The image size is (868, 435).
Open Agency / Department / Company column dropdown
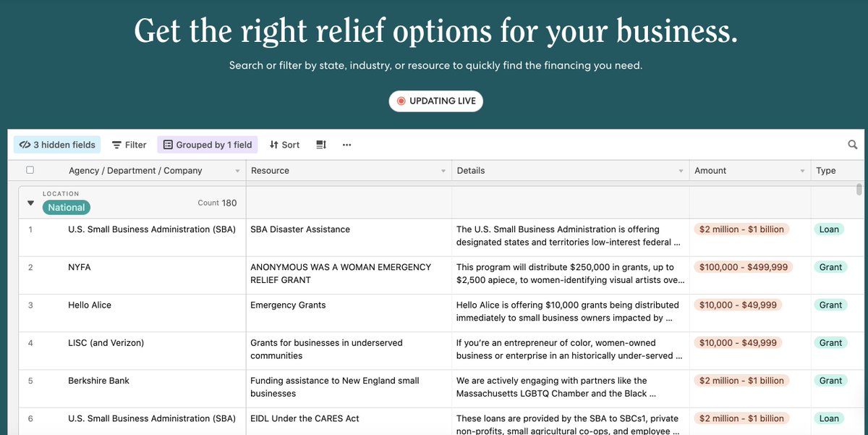[238, 172]
